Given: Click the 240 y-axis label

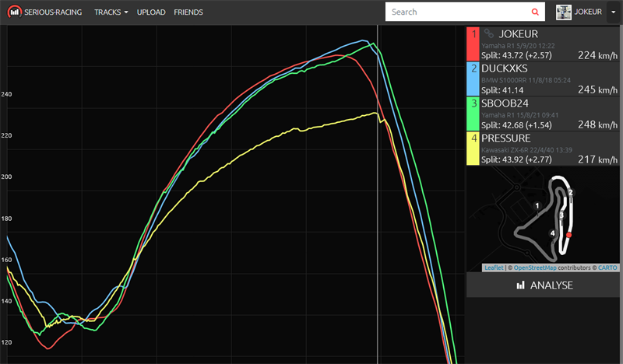Looking at the screenshot, I should 6,94.
